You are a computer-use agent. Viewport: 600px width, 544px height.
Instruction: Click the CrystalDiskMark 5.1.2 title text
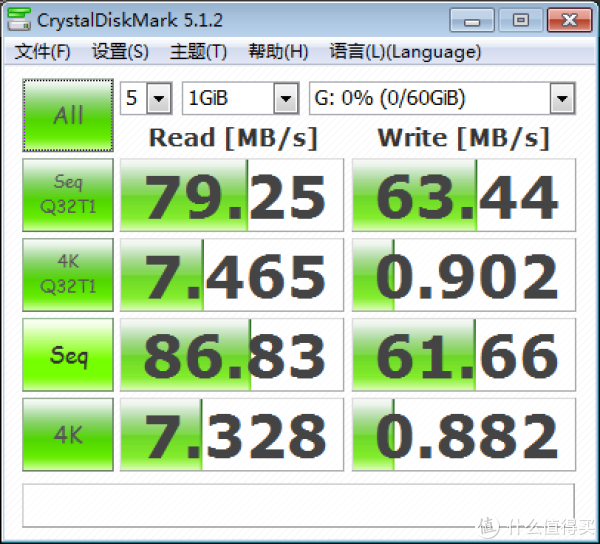tap(130, 20)
